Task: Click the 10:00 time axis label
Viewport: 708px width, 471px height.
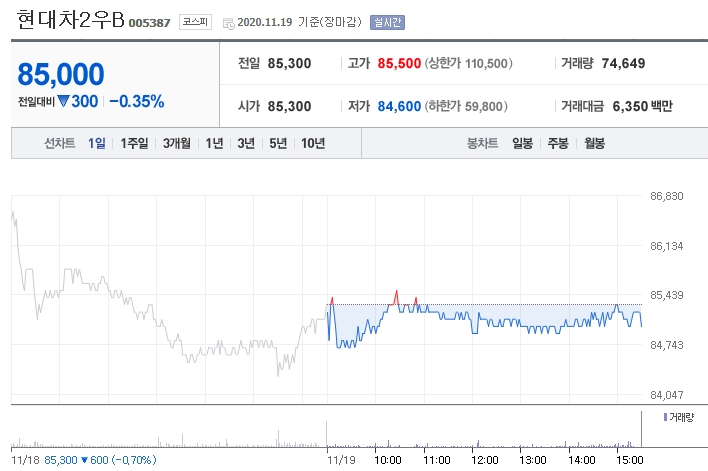Action: 387,460
